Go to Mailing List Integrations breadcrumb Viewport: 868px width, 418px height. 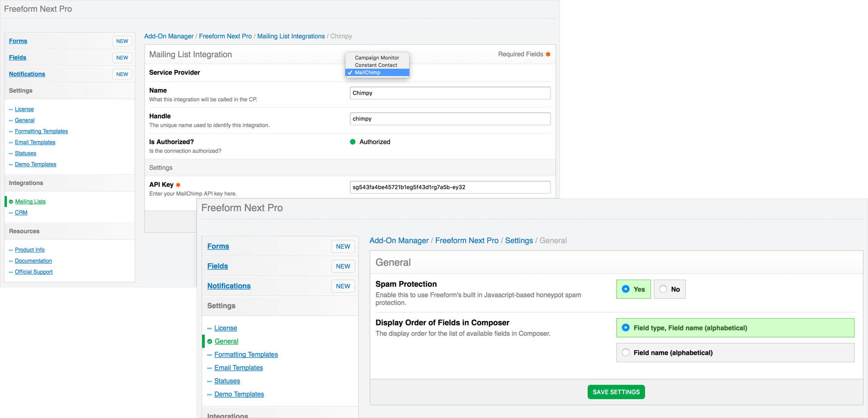[291, 36]
